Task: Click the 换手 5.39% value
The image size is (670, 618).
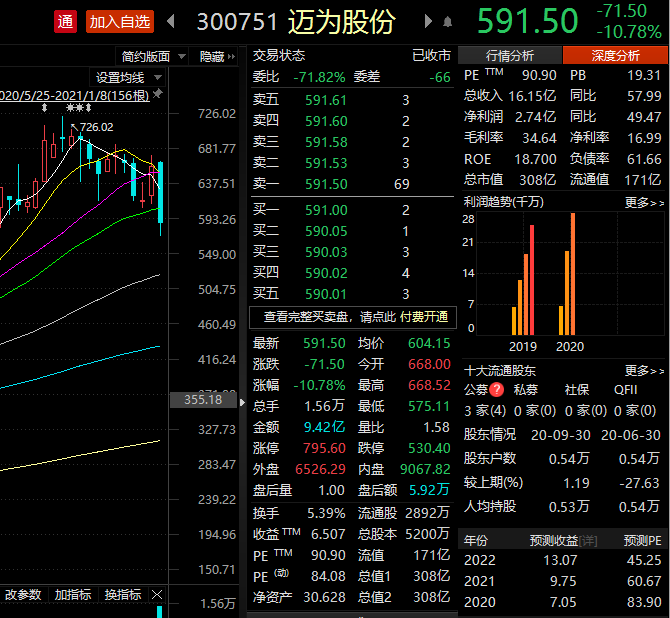Action: pos(326,513)
